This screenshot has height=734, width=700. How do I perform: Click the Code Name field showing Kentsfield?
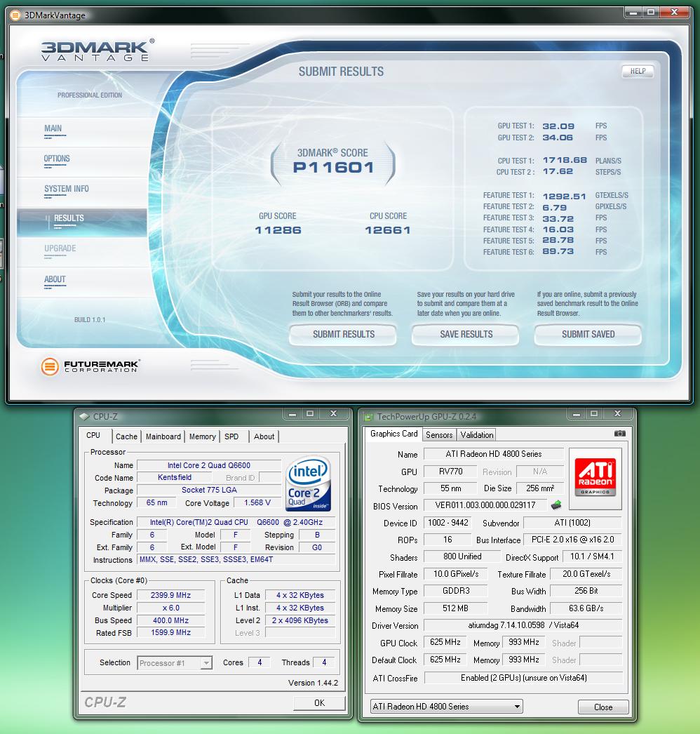175,477
